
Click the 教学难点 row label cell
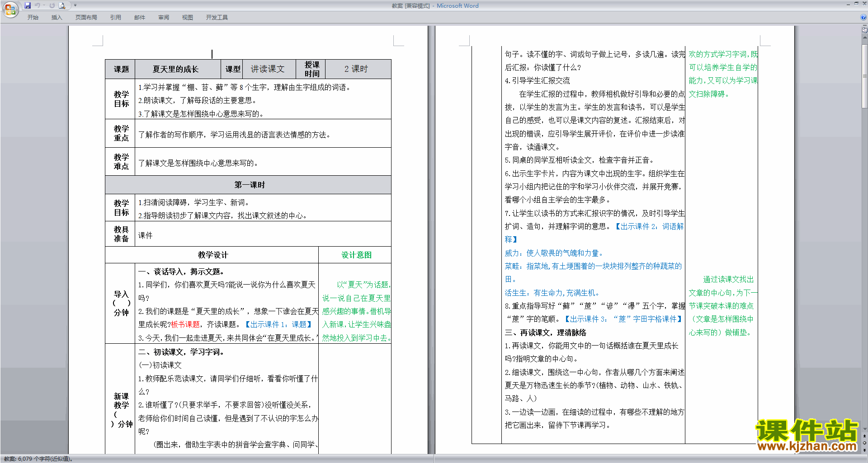click(121, 162)
